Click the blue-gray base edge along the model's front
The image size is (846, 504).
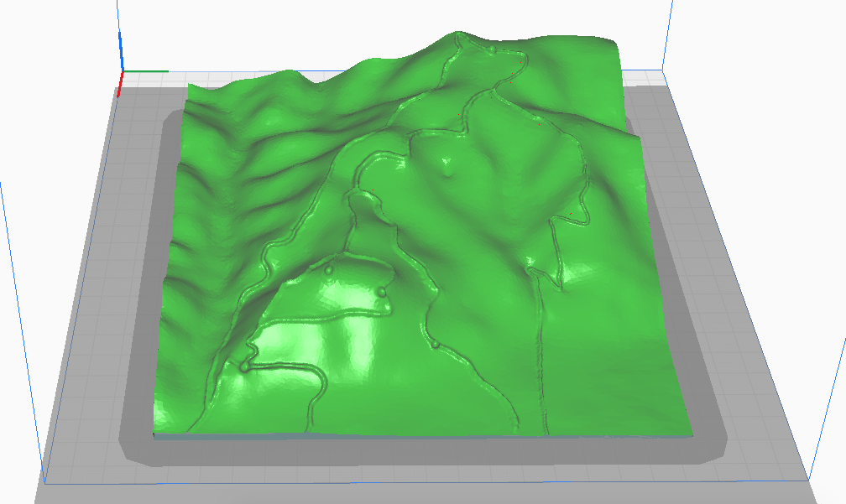tap(420, 435)
